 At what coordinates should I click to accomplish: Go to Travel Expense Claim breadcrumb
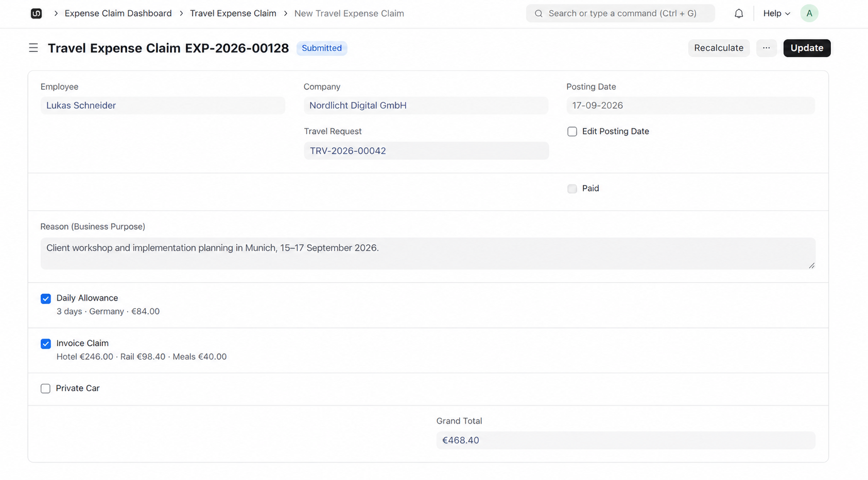(233, 13)
